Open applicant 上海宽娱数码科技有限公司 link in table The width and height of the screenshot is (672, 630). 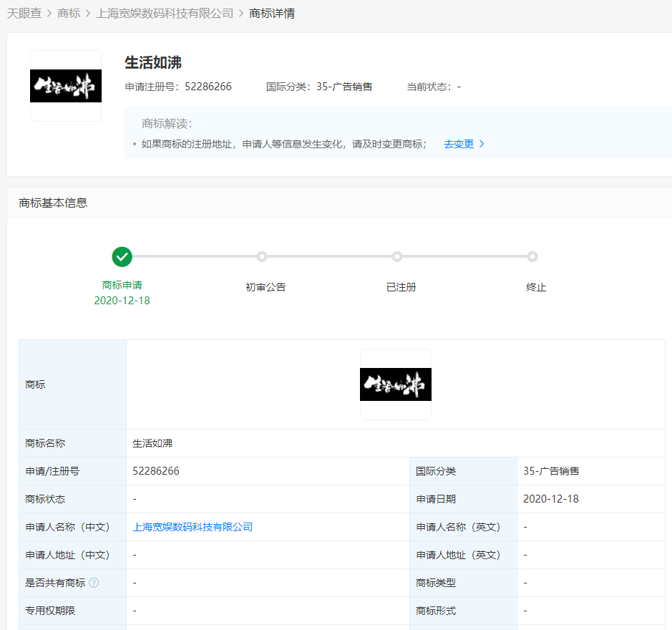coord(193,527)
